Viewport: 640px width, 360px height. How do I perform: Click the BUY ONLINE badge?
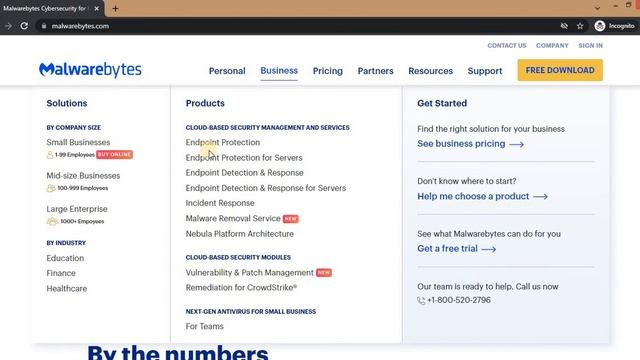tap(115, 154)
